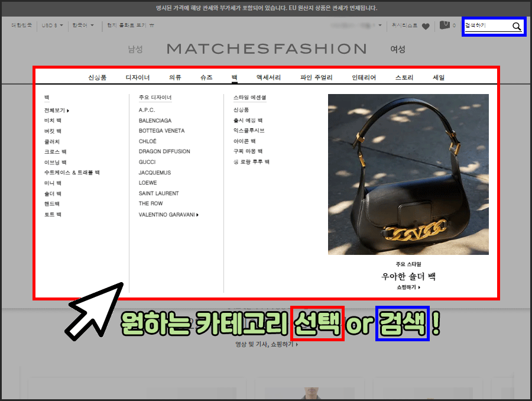Click the 주요 디자이너 column heading

(x=155, y=98)
